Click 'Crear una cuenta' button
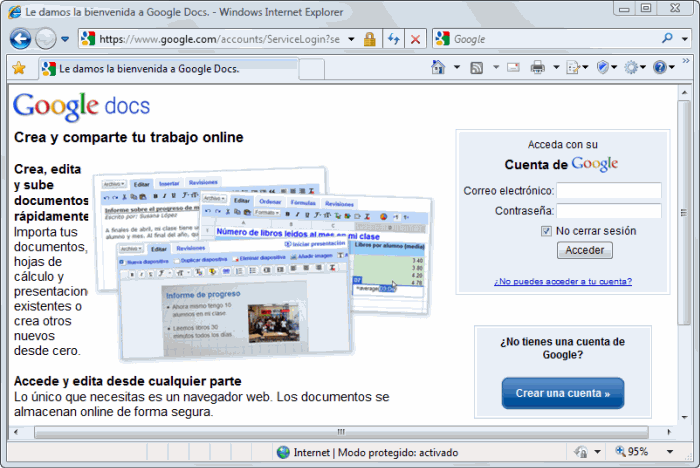This screenshot has height=468, width=700. pos(562,393)
